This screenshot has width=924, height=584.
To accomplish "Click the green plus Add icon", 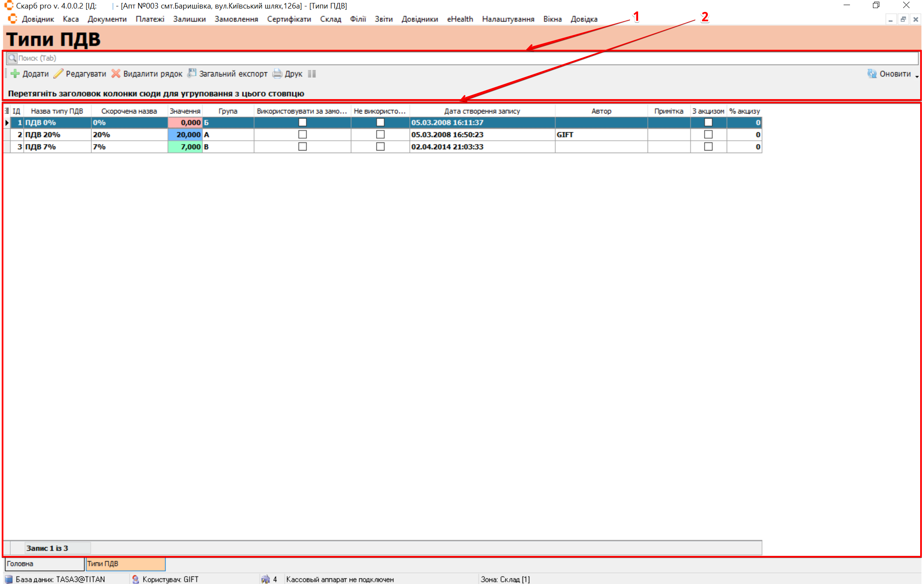I will tap(15, 74).
